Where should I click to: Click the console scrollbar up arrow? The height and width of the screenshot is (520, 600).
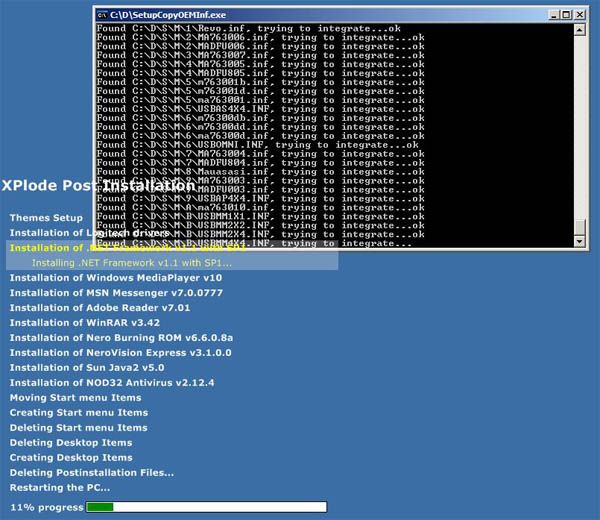tap(580, 29)
